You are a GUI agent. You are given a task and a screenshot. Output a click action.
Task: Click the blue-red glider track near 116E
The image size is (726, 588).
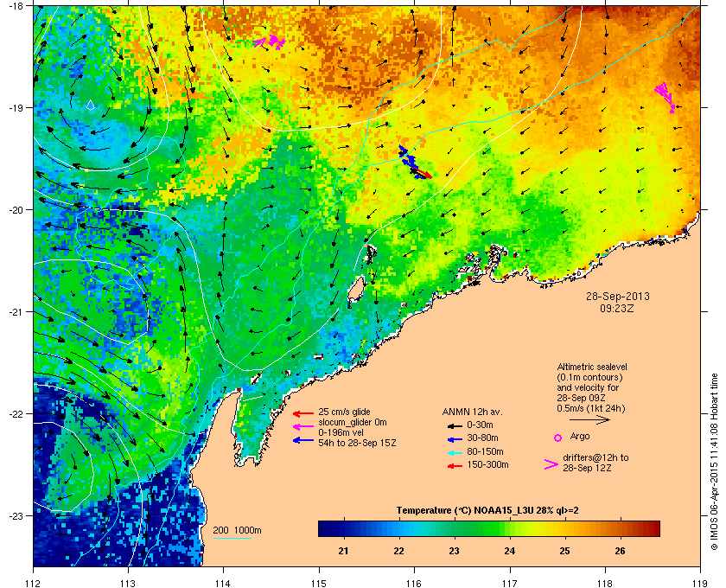(x=415, y=163)
